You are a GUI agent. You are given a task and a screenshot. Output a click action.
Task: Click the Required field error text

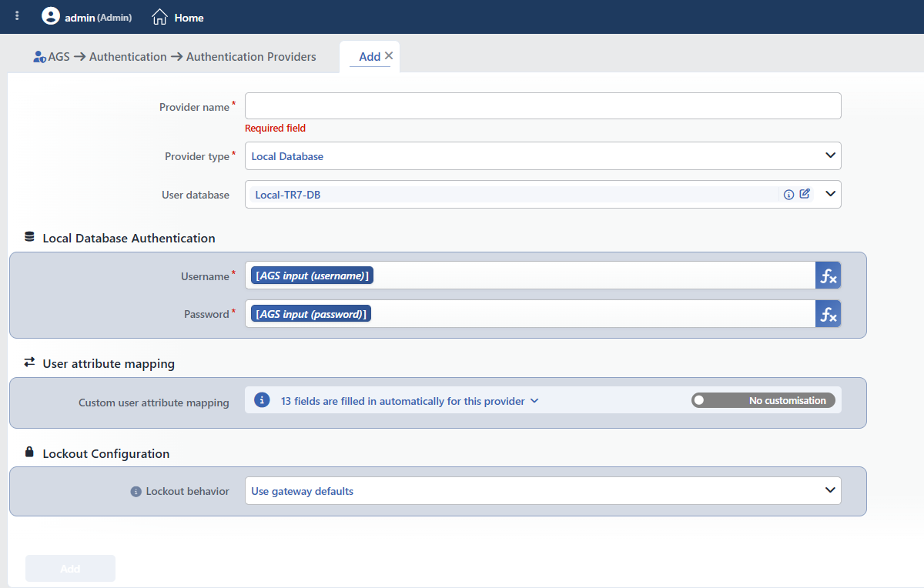[x=275, y=129]
